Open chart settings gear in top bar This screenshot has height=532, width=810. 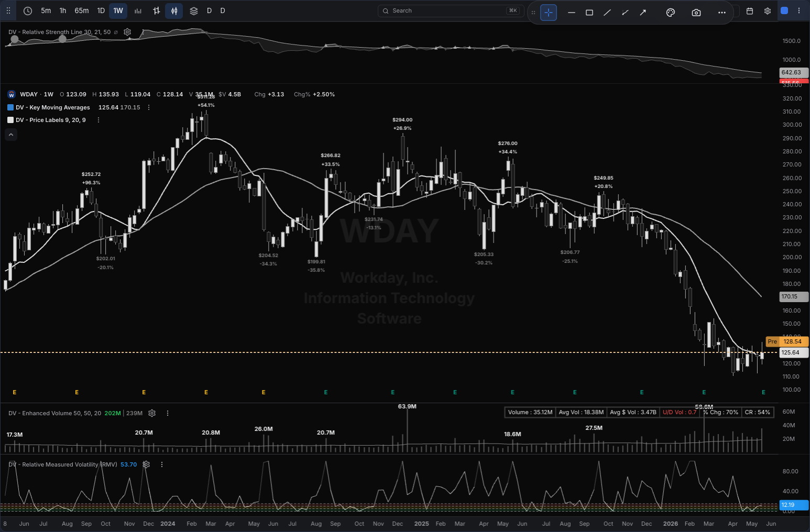768,10
